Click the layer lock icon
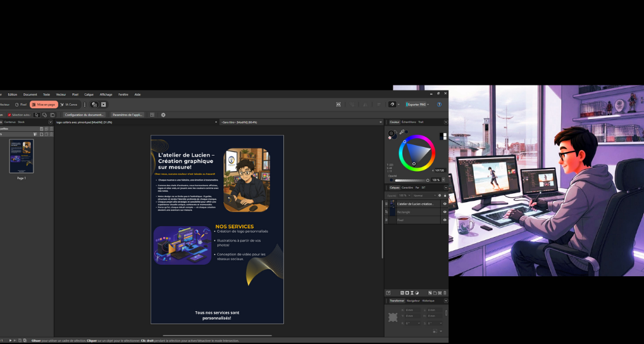Screen dimensions: 644x344 coord(445,196)
